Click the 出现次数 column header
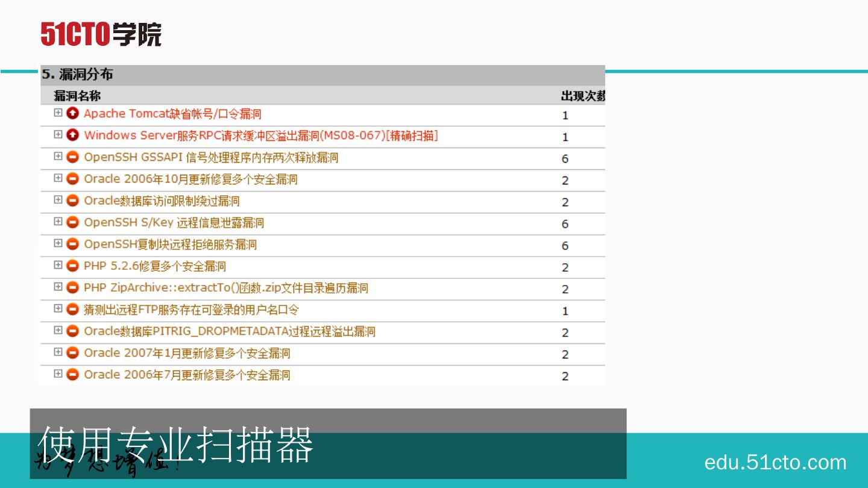The image size is (868, 488). [583, 96]
